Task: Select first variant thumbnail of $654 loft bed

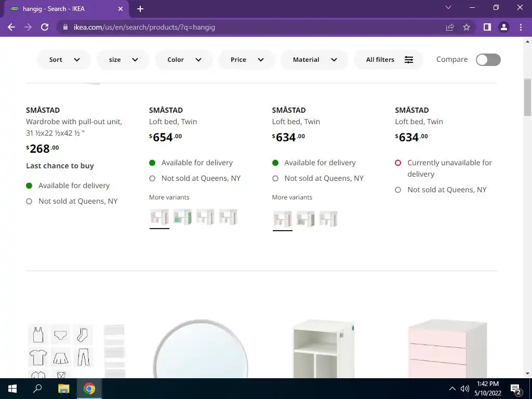Action: coord(159,217)
